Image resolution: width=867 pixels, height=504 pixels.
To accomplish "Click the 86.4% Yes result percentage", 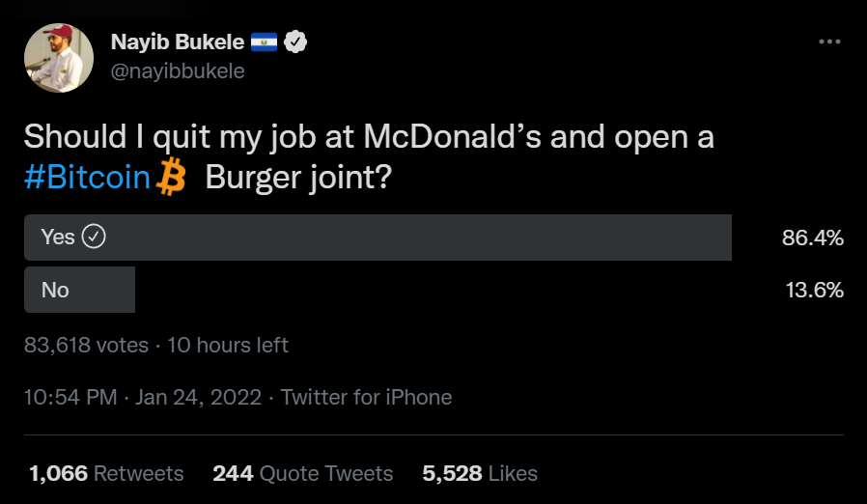I will pyautogui.click(x=813, y=238).
